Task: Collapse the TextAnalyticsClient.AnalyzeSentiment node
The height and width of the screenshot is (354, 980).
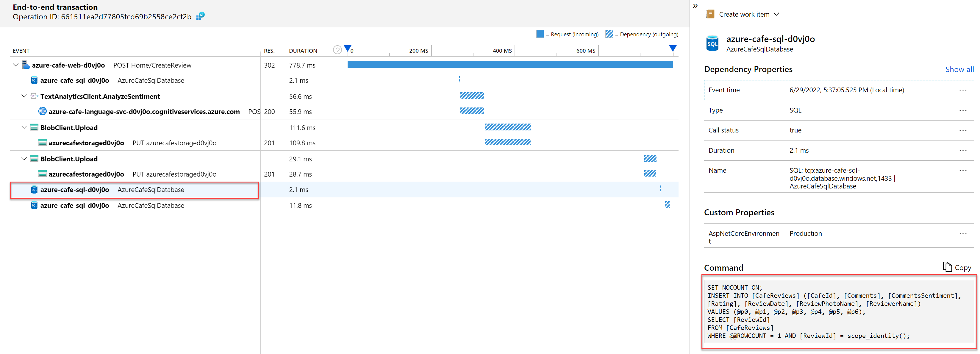Action: (x=24, y=96)
